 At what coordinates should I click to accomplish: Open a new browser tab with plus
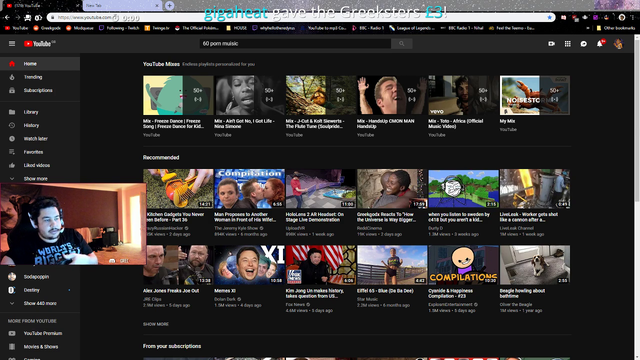pyautogui.click(x=169, y=6)
